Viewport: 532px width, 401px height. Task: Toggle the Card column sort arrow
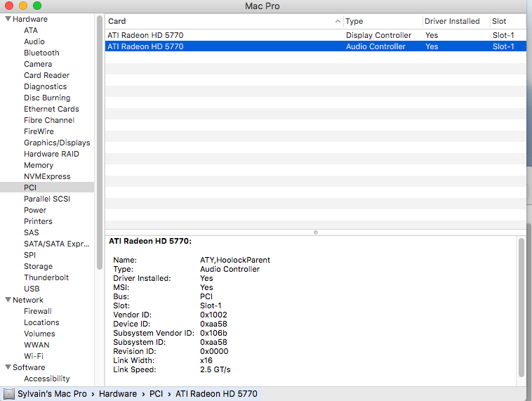[338, 21]
